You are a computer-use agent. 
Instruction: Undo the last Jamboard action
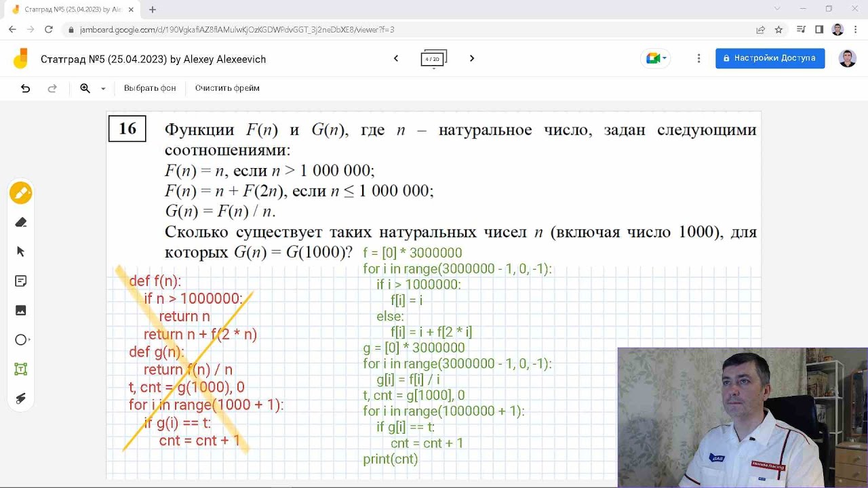pyautogui.click(x=26, y=88)
